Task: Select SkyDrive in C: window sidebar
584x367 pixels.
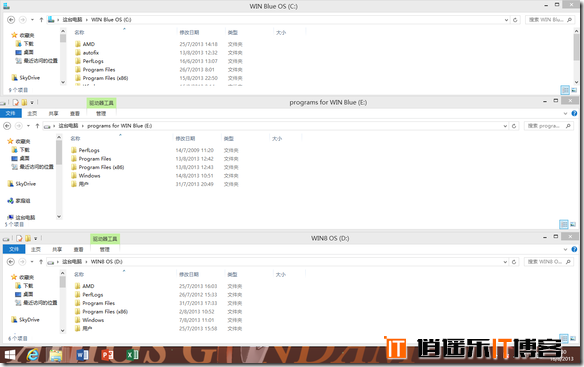Action: [26, 78]
